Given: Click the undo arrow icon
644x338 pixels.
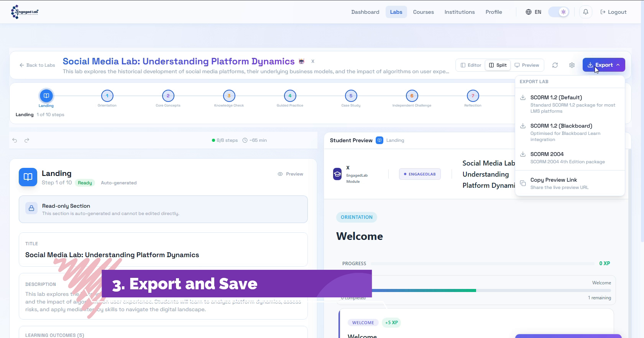Looking at the screenshot, I should [x=15, y=140].
